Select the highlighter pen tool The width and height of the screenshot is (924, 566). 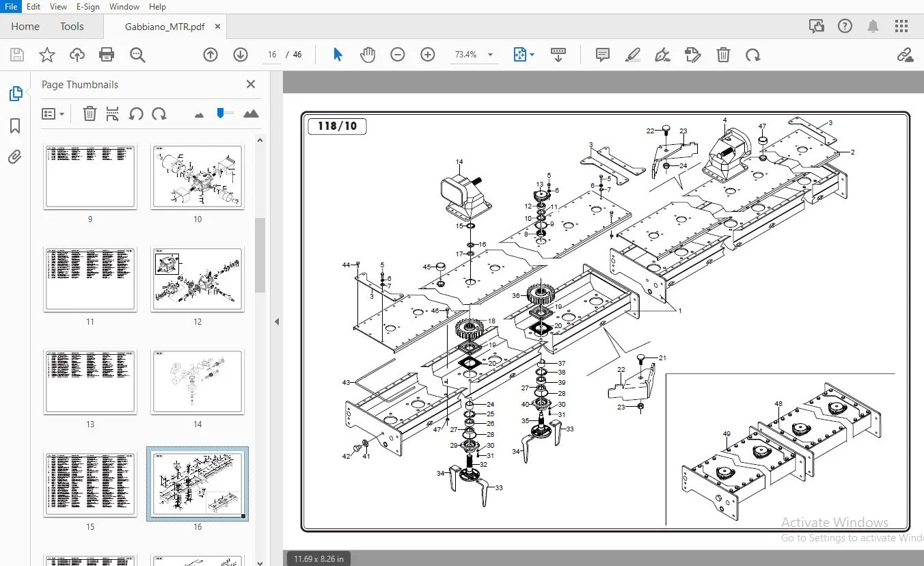click(x=632, y=55)
